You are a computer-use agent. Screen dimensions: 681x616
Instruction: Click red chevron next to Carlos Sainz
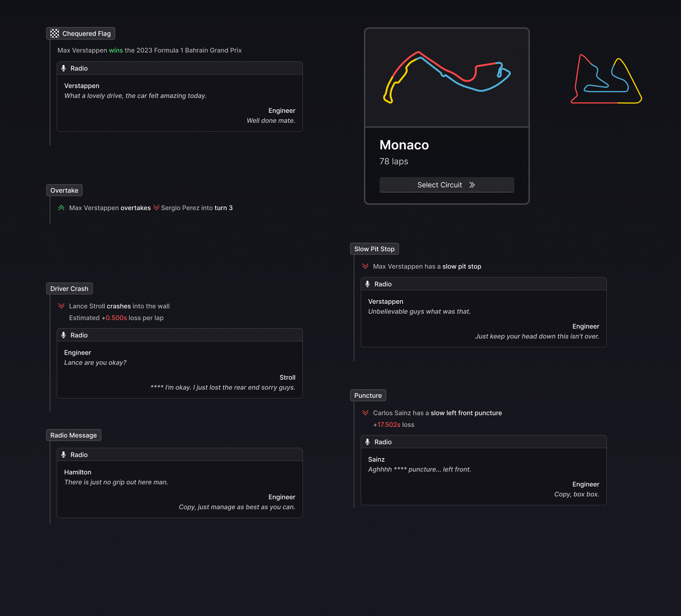pyautogui.click(x=365, y=413)
